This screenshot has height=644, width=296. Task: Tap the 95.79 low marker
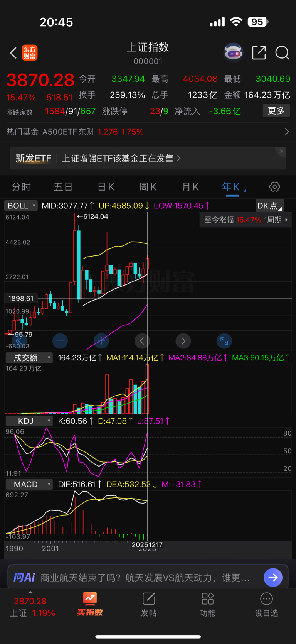tap(20, 335)
